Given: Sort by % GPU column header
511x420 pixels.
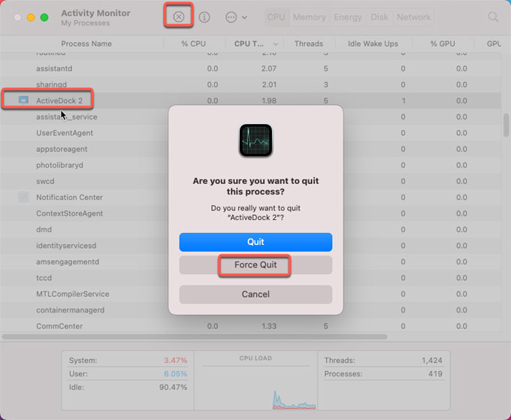Looking at the screenshot, I should coord(443,44).
